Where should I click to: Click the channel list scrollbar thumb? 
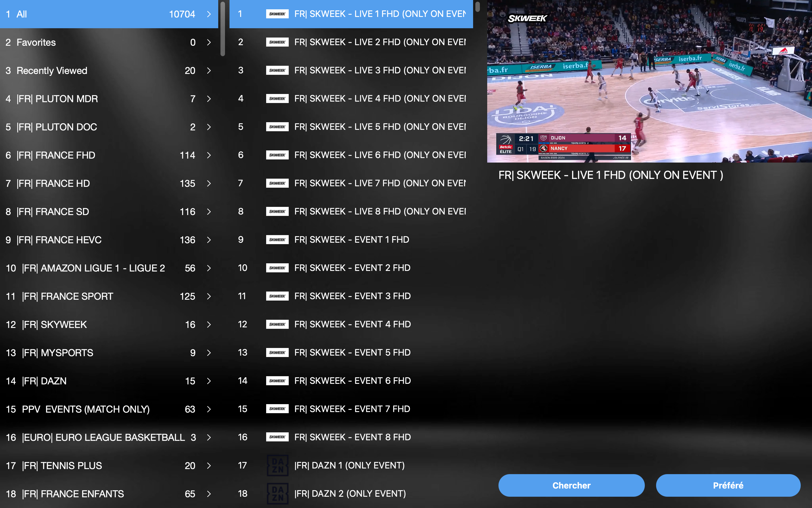click(477, 6)
